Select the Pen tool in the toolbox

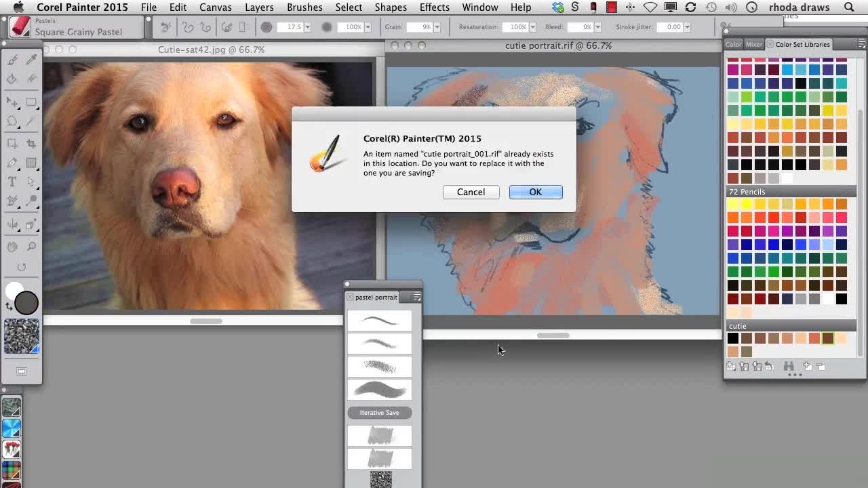[x=12, y=163]
